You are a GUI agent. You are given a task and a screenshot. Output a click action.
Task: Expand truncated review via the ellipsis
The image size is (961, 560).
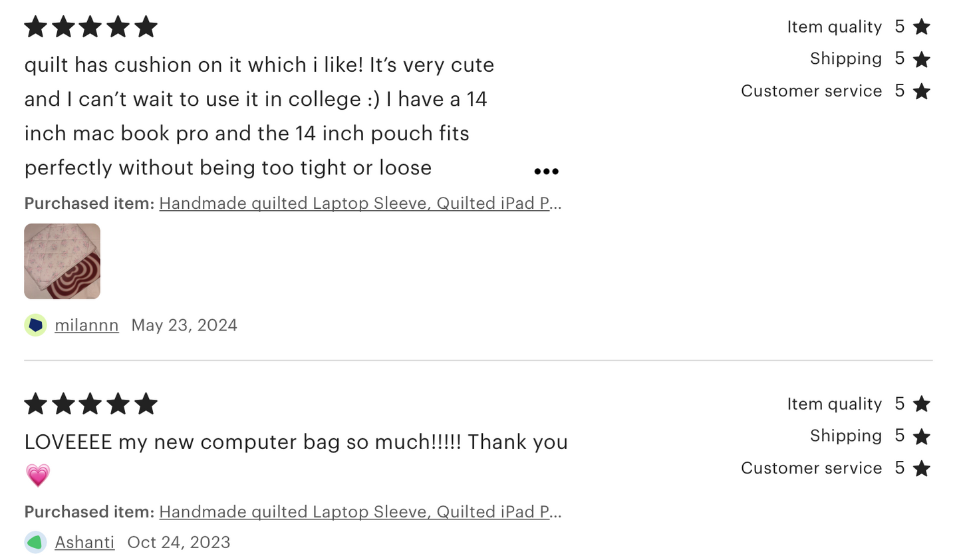[x=546, y=172]
